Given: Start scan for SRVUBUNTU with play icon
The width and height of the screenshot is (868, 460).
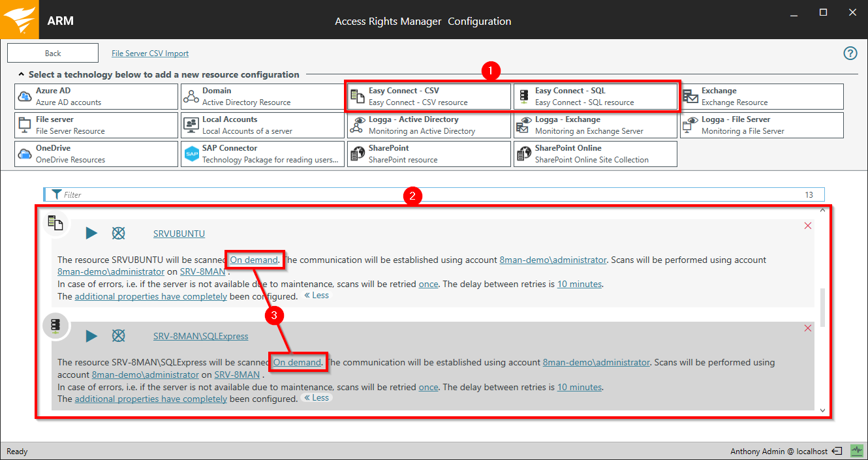Looking at the screenshot, I should coord(91,234).
